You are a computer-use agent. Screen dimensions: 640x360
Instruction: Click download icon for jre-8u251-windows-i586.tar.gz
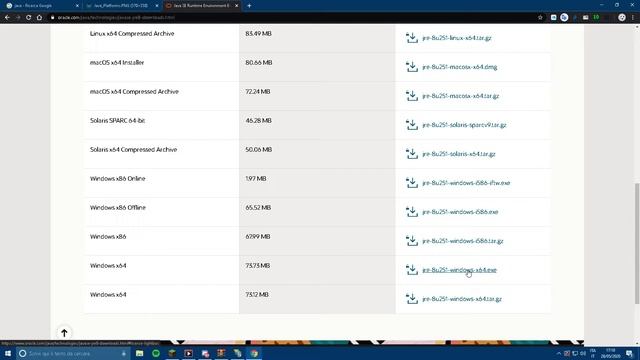[412, 240]
